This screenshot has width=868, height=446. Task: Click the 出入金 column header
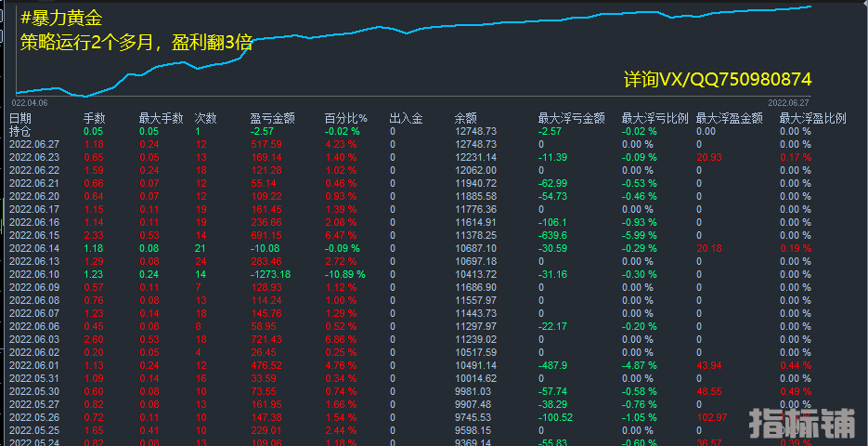[x=406, y=118]
